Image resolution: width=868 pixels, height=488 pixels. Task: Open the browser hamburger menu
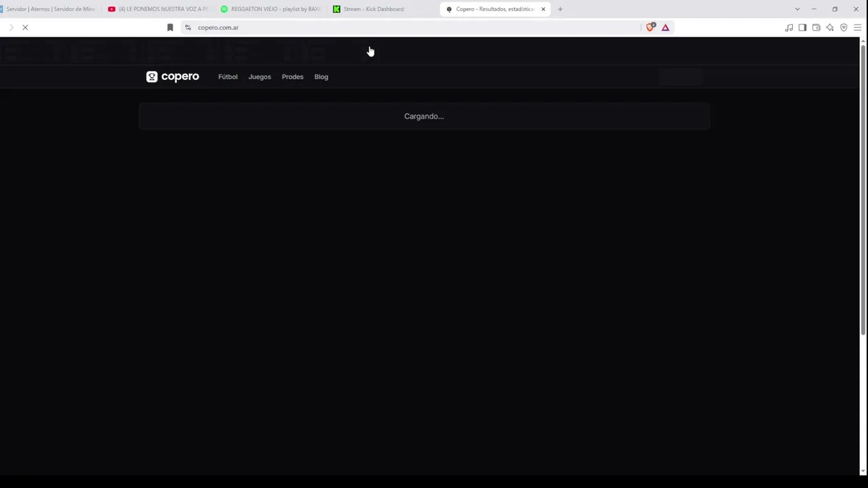pos(857,28)
